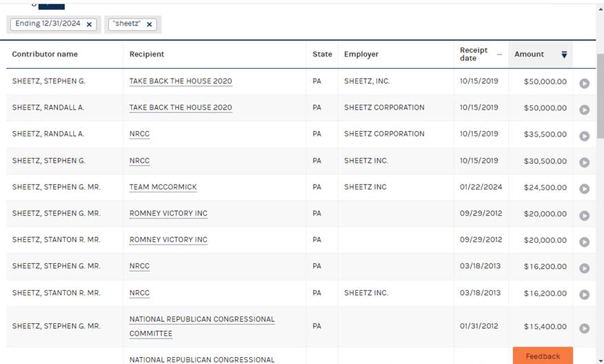Screen dimensions: 604x364
Task: Expand the $30,500.00 NRCC contribution row
Action: pyautogui.click(x=584, y=163)
